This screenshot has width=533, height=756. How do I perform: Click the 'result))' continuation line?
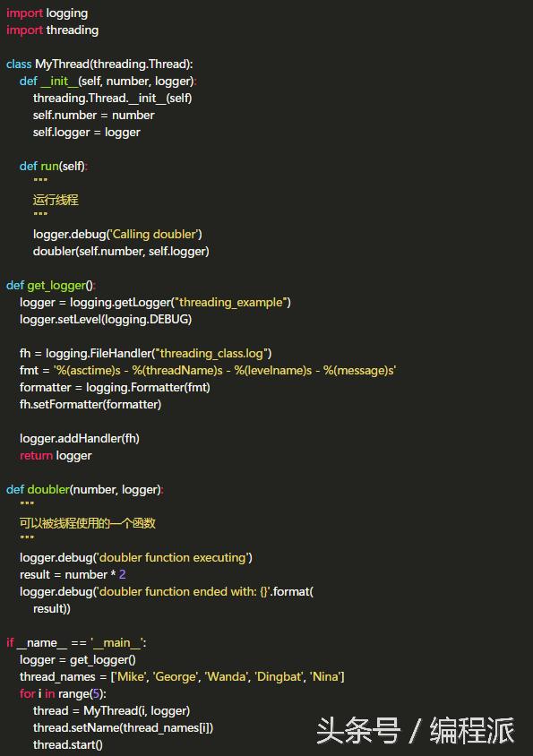[52, 608]
